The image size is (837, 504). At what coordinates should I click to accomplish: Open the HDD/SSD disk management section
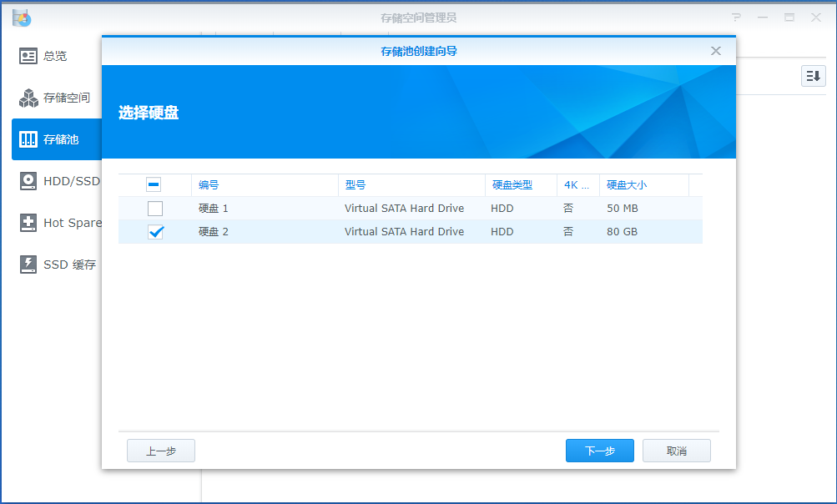pyautogui.click(x=58, y=181)
